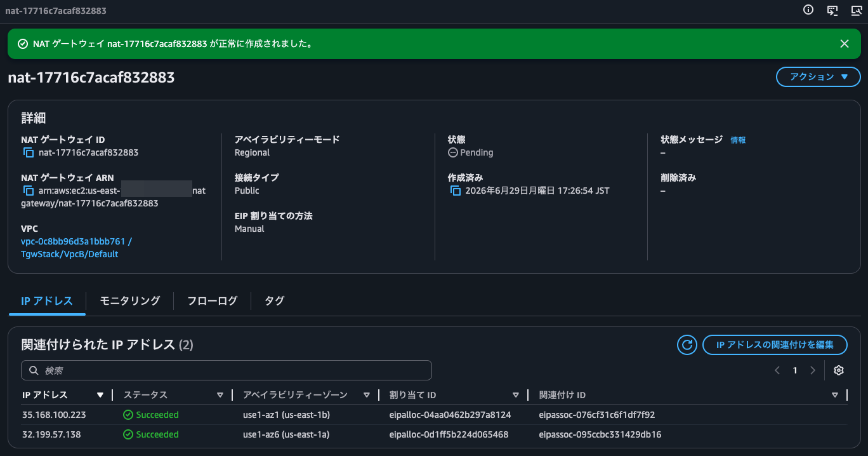Image resolution: width=868 pixels, height=456 pixels.
Task: Click the Pending status indicator
Action: click(470, 152)
